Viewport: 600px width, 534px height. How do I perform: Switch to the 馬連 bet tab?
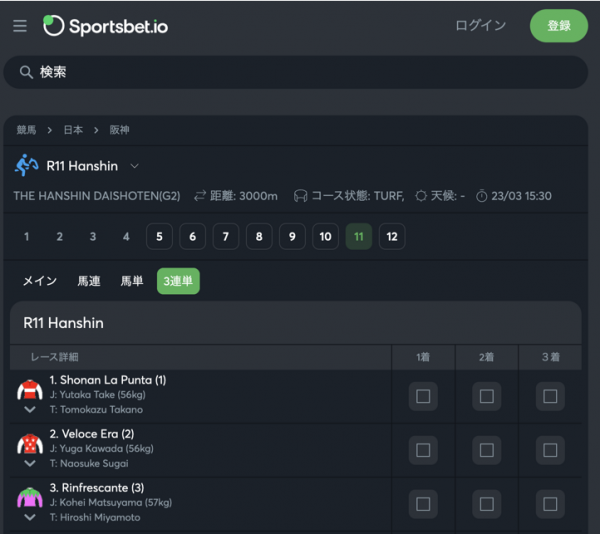(89, 281)
